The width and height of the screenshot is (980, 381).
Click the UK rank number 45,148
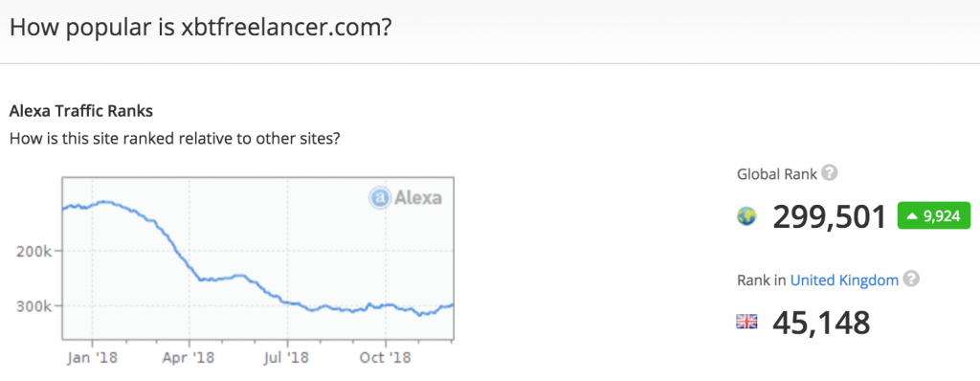(822, 323)
